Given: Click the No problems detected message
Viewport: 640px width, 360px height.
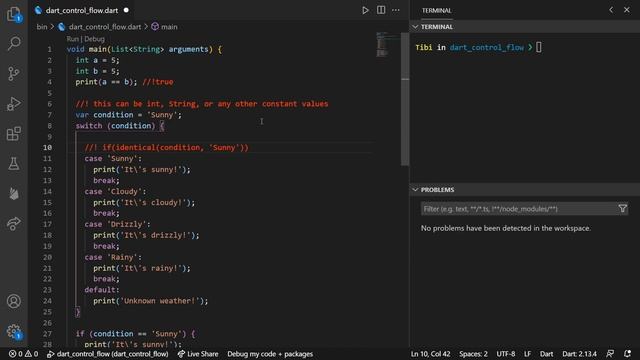Looking at the screenshot, I should coord(506,228).
